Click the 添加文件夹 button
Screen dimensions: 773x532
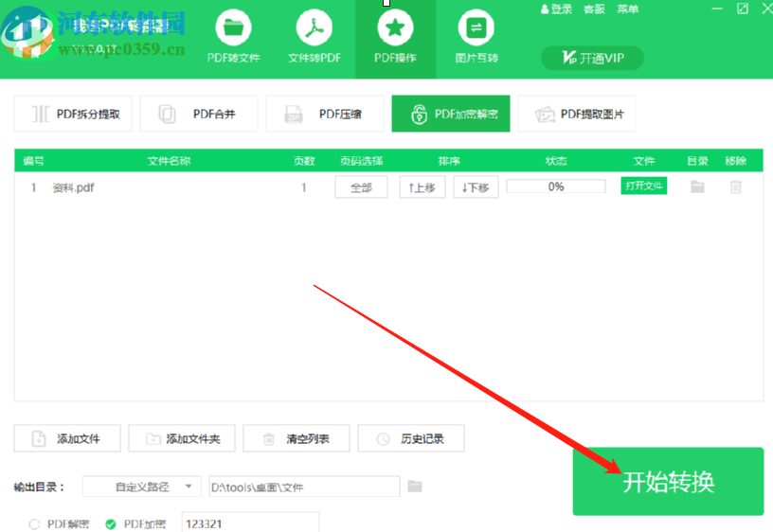tap(182, 438)
